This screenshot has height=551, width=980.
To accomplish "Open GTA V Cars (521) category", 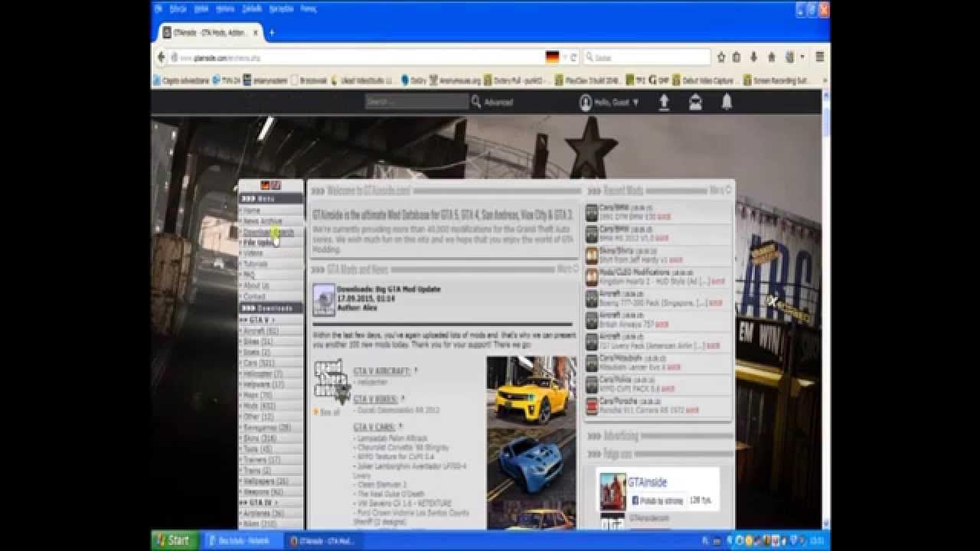I will 260,363.
